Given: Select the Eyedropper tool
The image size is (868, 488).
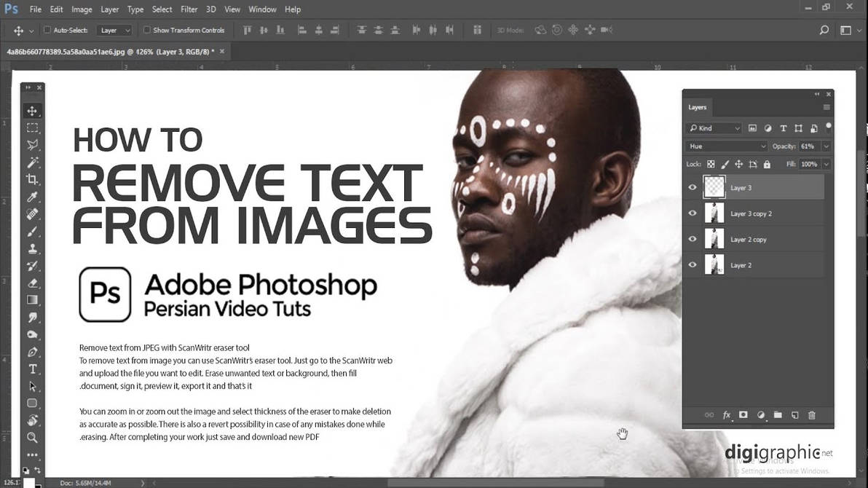Looking at the screenshot, I should point(33,197).
